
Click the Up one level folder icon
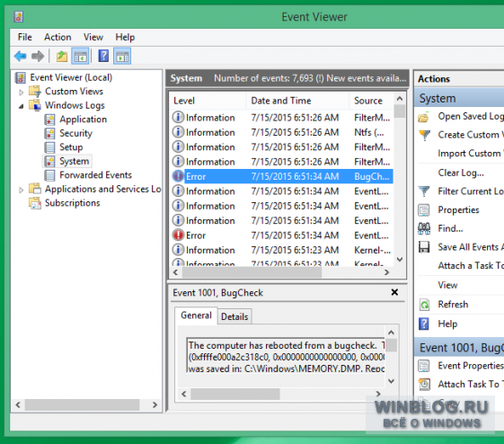62,57
